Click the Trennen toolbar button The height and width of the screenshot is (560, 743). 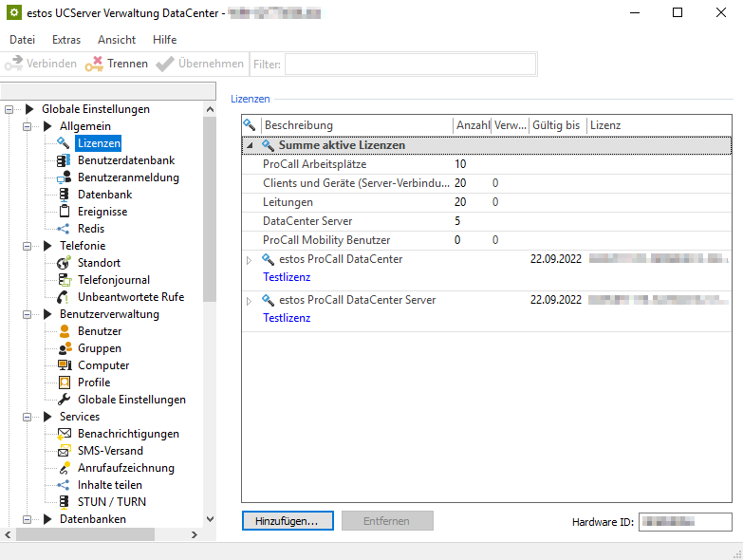(117, 64)
